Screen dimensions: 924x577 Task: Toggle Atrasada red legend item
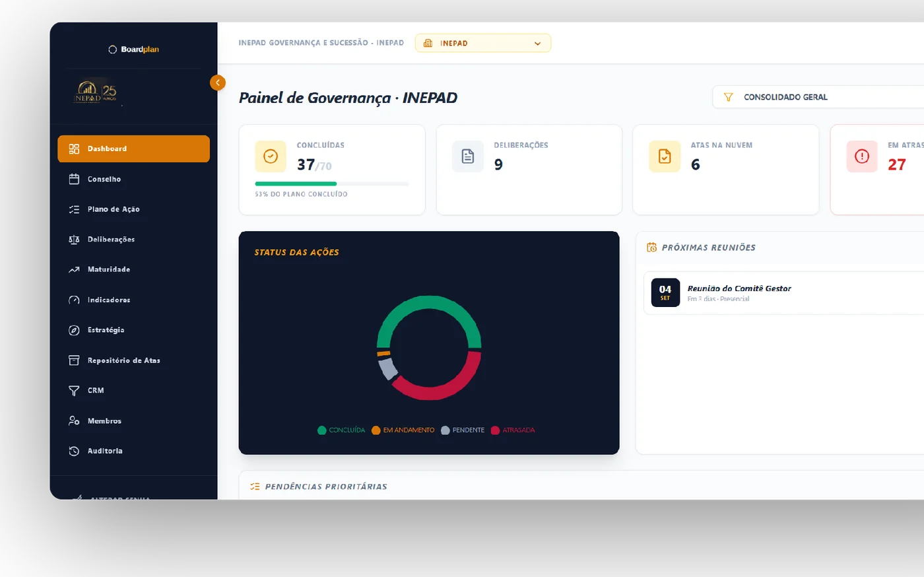tap(513, 430)
